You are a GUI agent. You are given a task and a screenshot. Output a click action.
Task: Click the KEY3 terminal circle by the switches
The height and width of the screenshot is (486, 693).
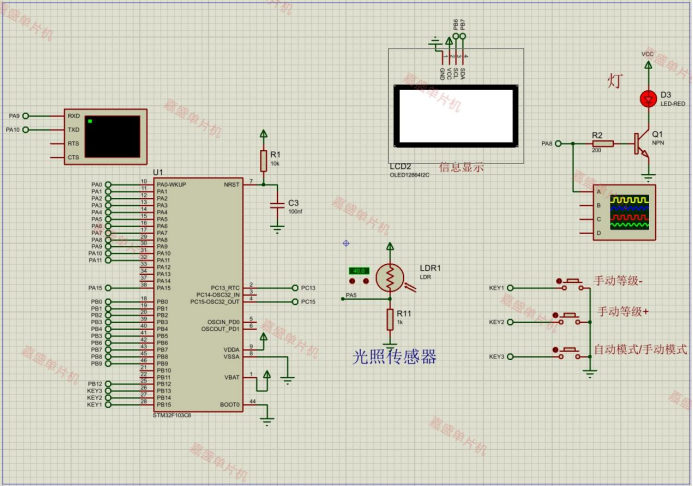pos(510,357)
